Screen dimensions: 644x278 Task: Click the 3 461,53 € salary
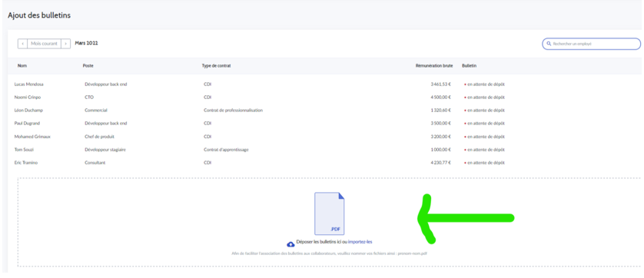coord(440,84)
